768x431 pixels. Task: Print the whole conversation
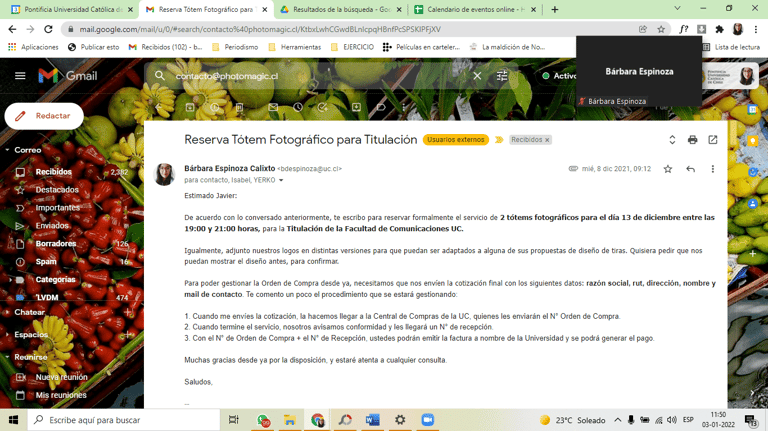692,140
